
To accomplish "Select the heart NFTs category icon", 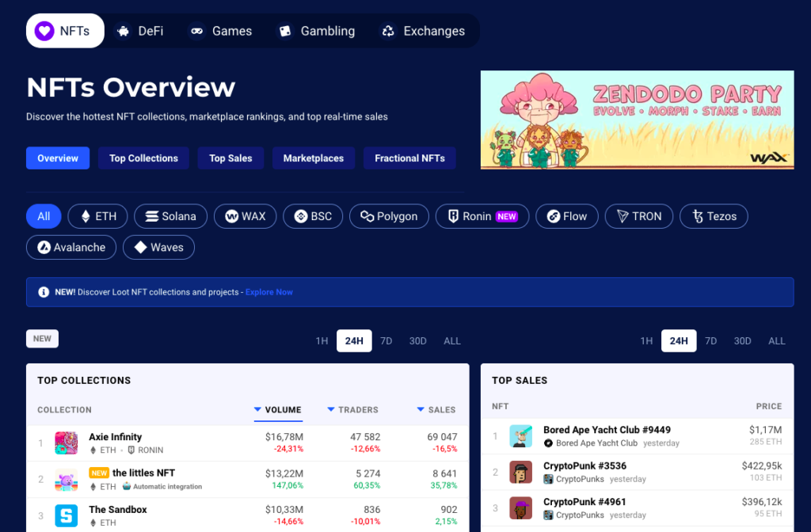I will [45, 31].
